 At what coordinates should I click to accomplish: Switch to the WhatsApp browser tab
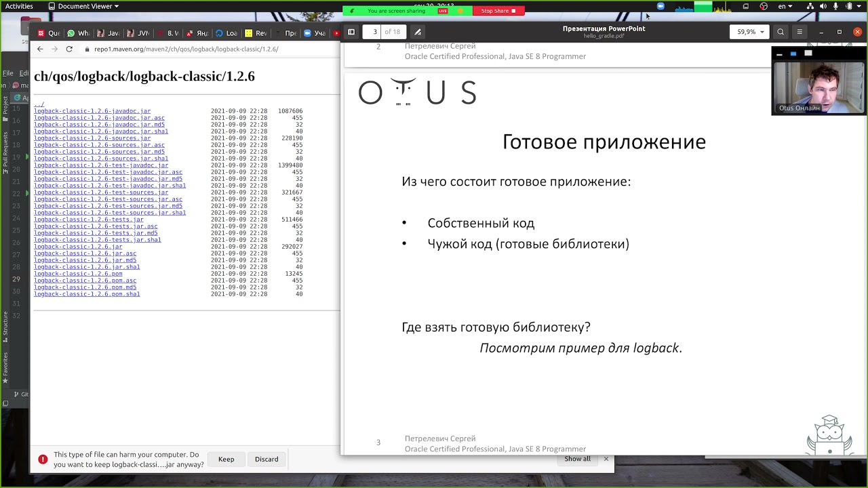pyautogui.click(x=78, y=33)
